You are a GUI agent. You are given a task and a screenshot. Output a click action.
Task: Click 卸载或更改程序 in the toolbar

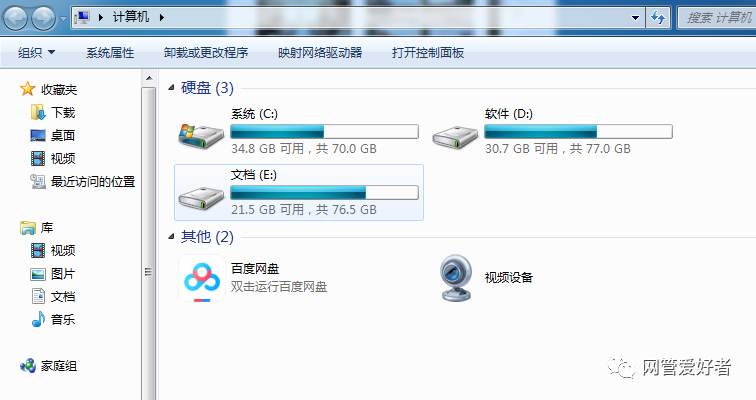click(x=206, y=53)
